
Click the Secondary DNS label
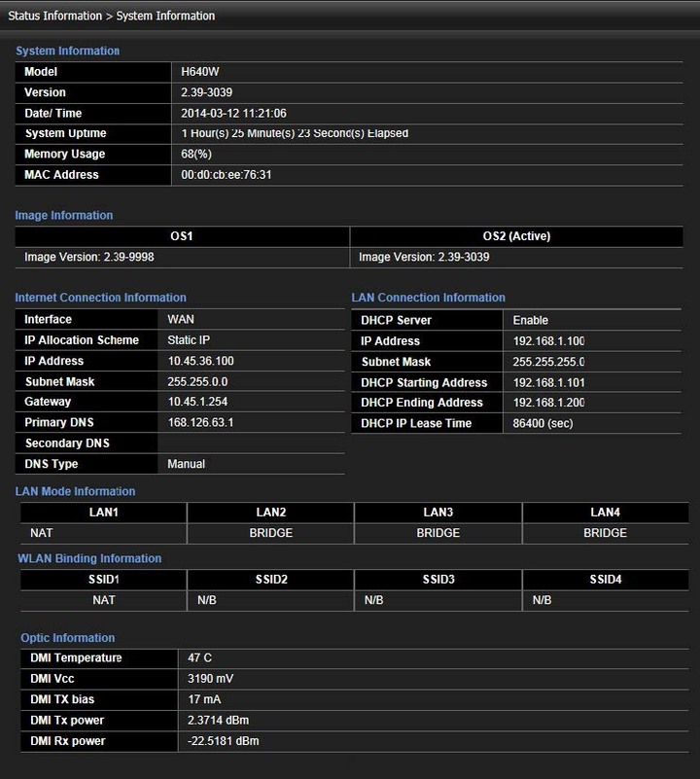click(x=67, y=443)
